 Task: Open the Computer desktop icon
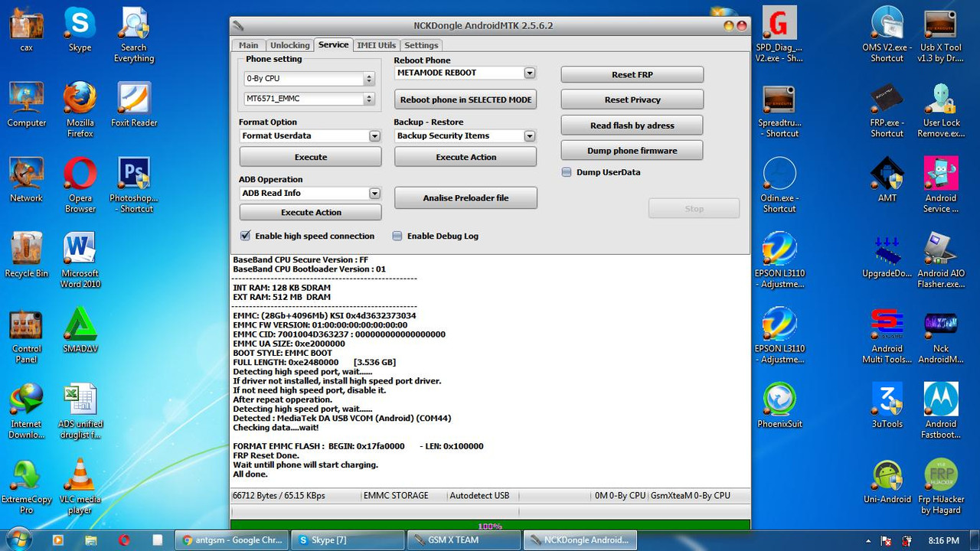point(26,105)
